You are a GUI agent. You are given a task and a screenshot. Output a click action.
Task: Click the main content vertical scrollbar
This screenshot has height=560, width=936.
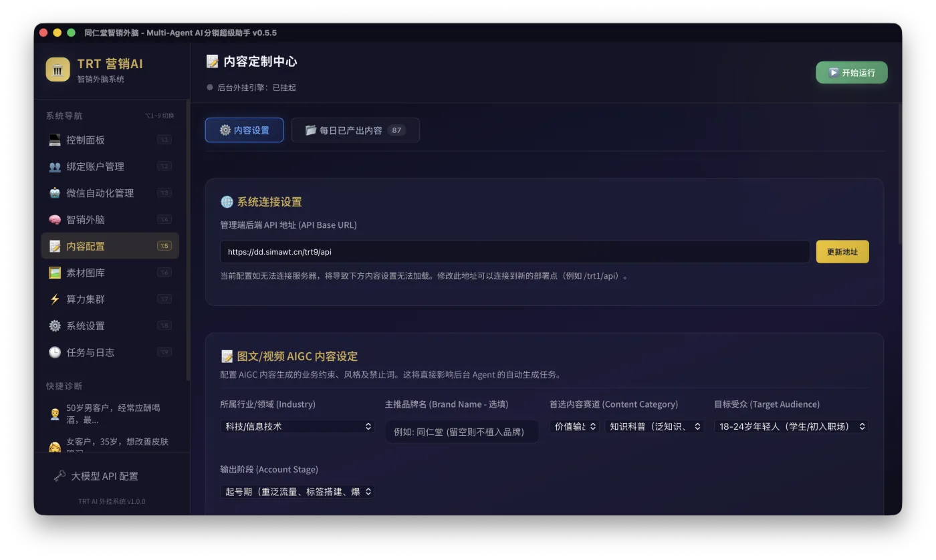[900, 174]
